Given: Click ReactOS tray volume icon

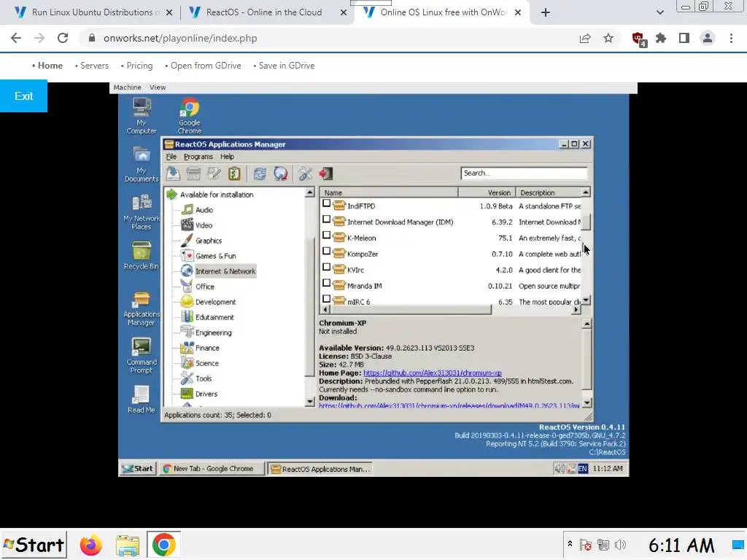Looking at the screenshot, I should 560,469.
